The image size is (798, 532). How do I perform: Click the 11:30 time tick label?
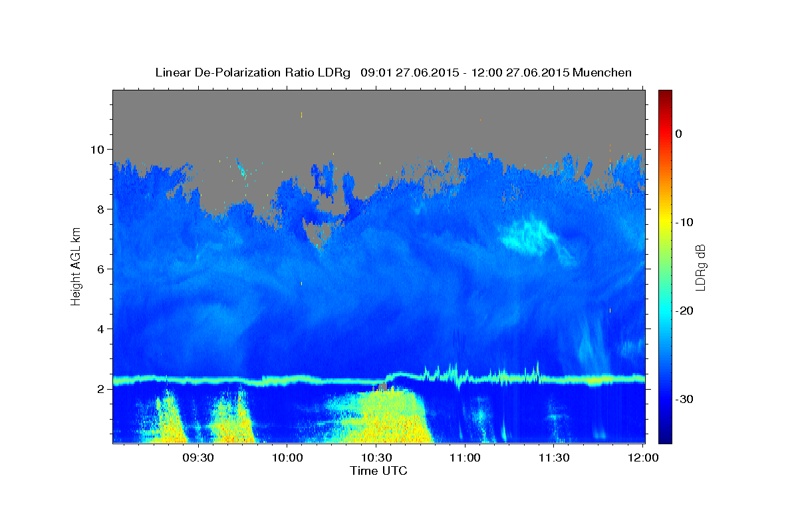pos(553,458)
